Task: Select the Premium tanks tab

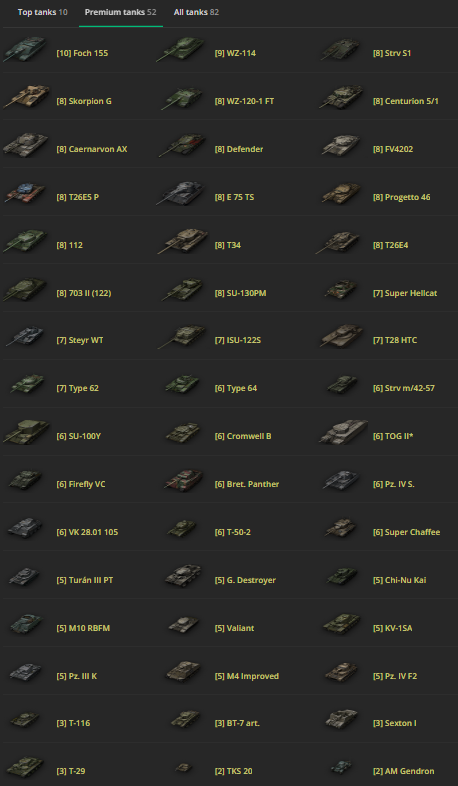Action: (120, 12)
